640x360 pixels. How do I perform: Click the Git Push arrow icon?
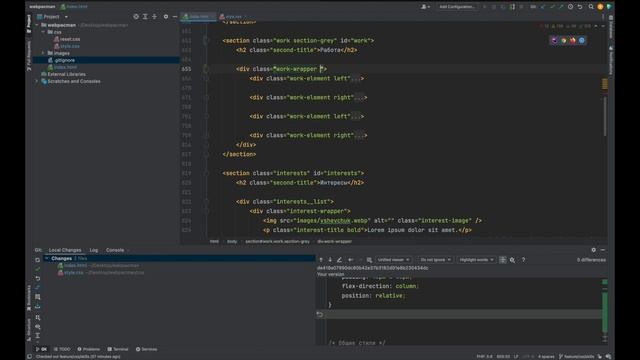(x=561, y=7)
